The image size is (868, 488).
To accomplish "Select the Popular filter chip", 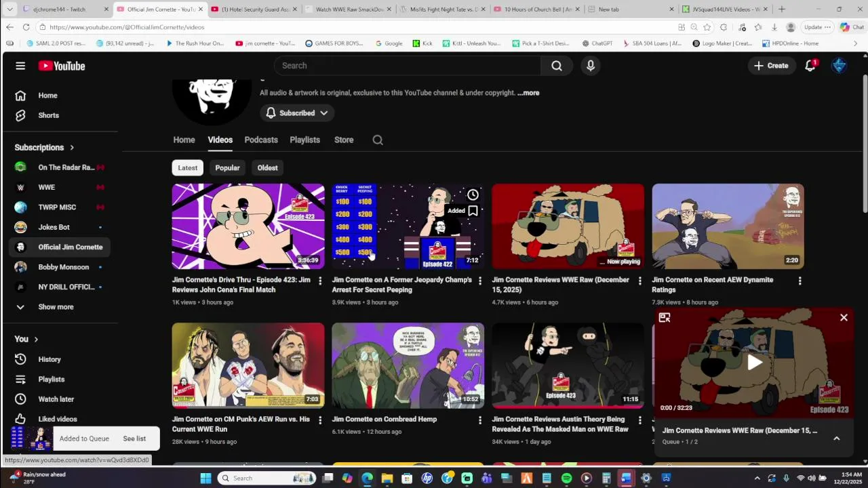I will (227, 168).
